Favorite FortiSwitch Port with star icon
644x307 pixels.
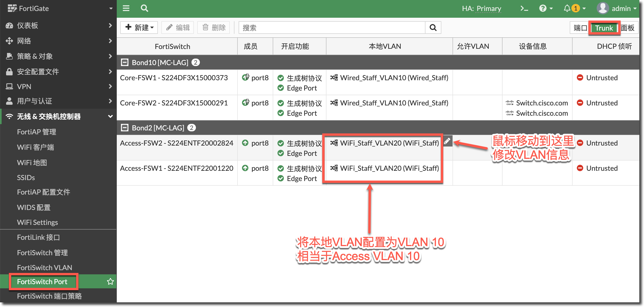pos(110,282)
